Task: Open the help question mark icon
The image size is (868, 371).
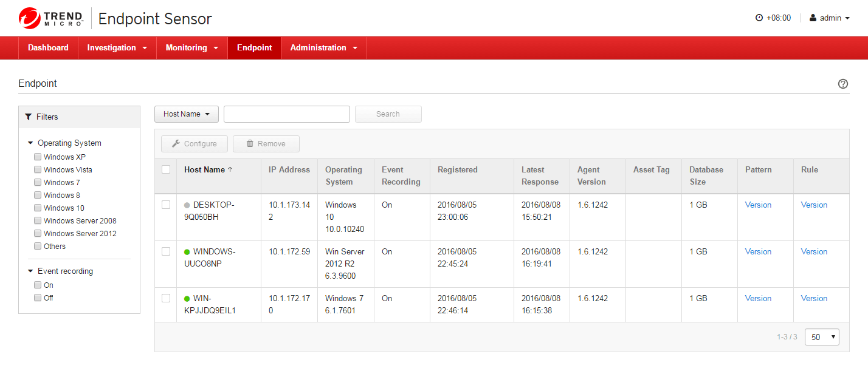Action: click(x=843, y=84)
